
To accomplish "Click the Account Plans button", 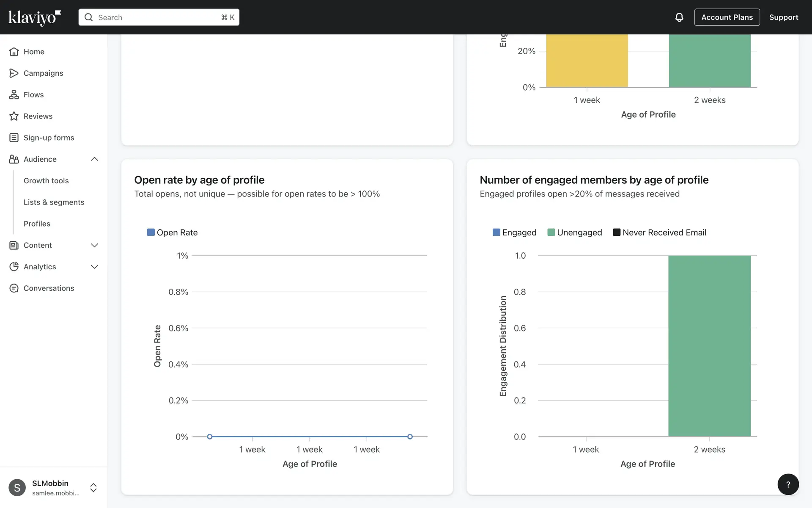I will coord(727,17).
